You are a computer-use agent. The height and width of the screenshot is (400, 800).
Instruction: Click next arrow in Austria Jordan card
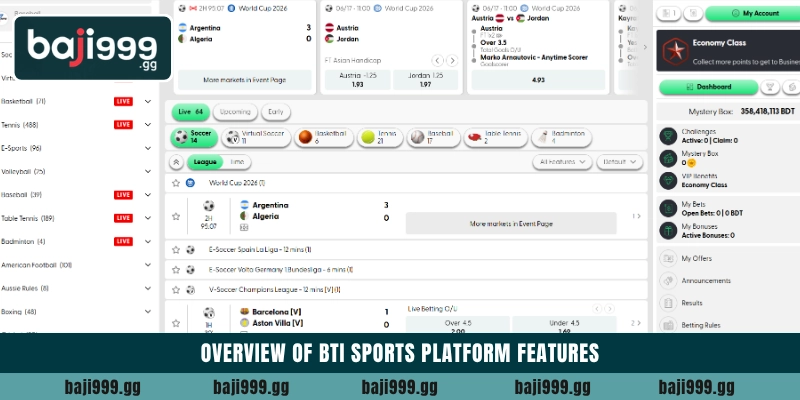(x=452, y=61)
